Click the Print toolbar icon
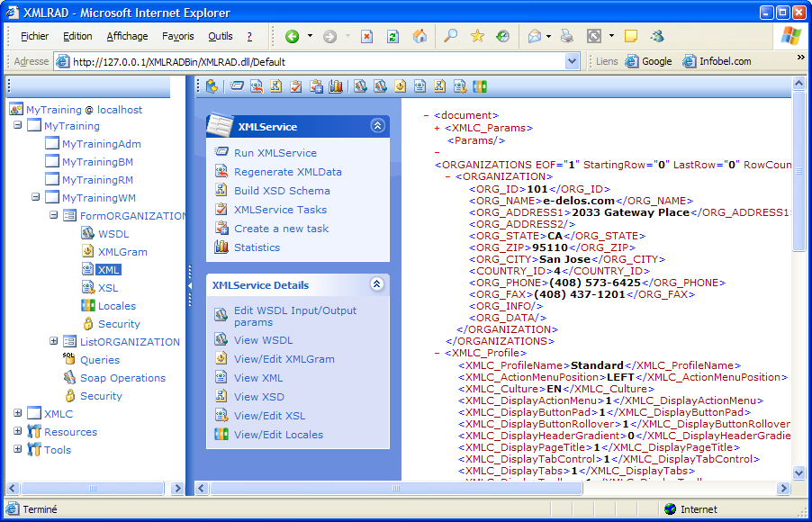Viewport: 812px width, 522px height. pos(566,37)
